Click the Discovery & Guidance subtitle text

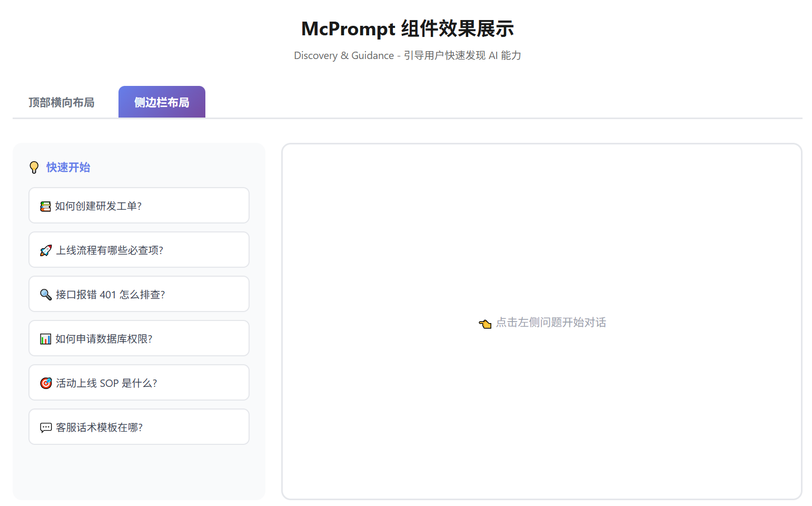click(407, 55)
